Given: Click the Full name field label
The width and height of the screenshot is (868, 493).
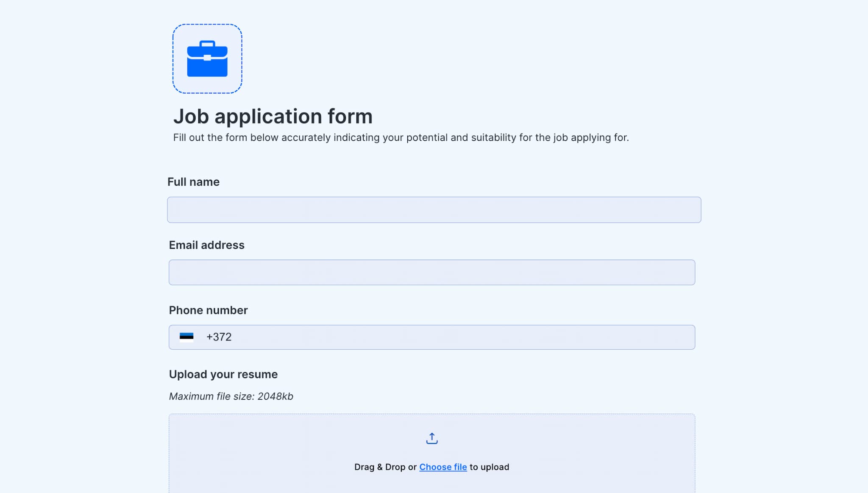Looking at the screenshot, I should tap(194, 181).
